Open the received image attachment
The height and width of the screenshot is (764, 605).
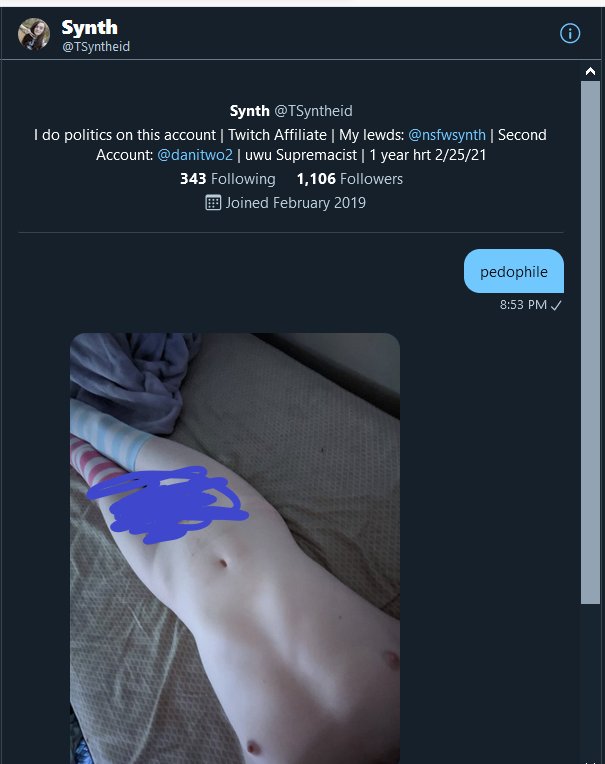235,548
